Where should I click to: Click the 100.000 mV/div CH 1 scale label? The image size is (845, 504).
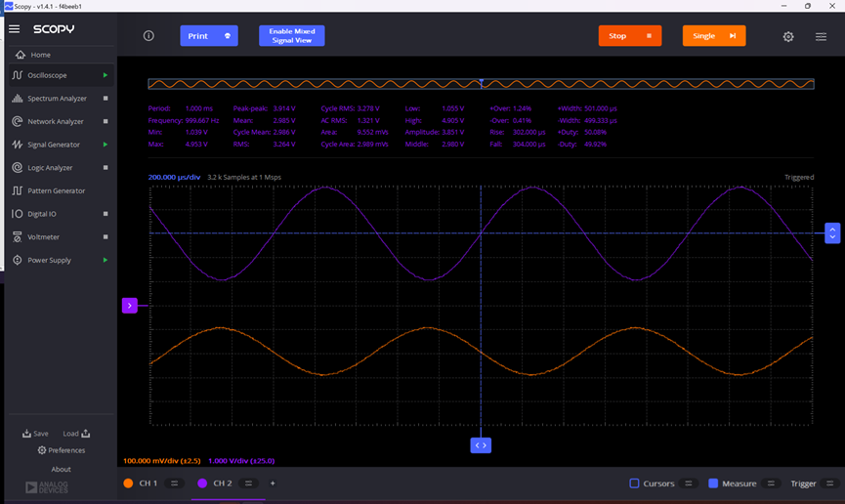161,461
